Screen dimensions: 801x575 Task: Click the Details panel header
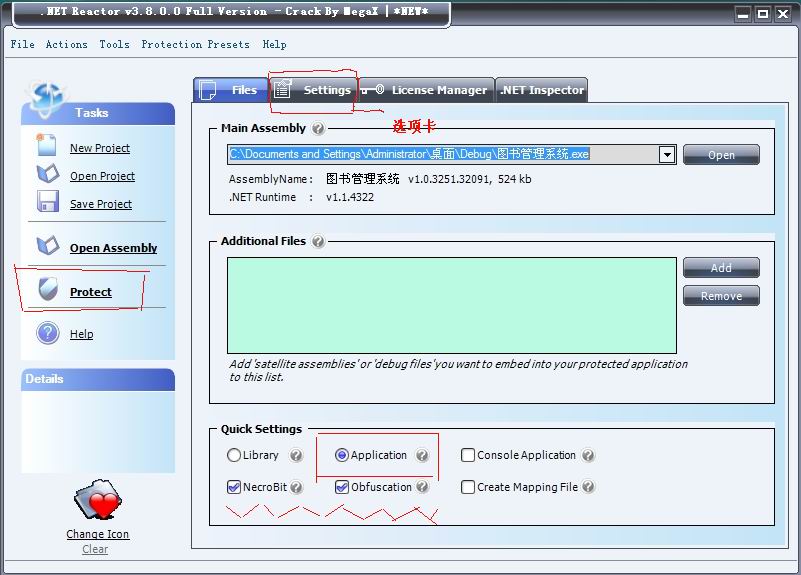coord(98,379)
